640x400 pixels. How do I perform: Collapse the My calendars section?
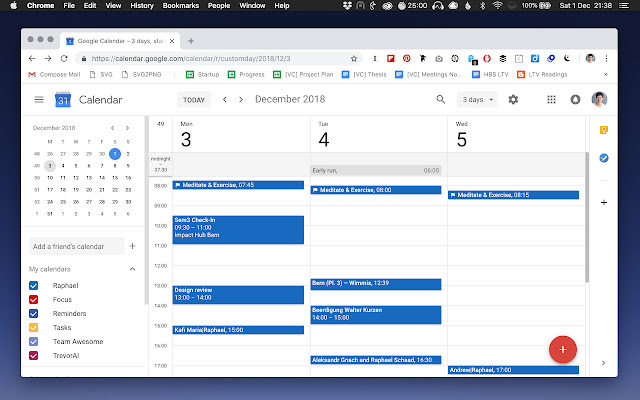(132, 270)
